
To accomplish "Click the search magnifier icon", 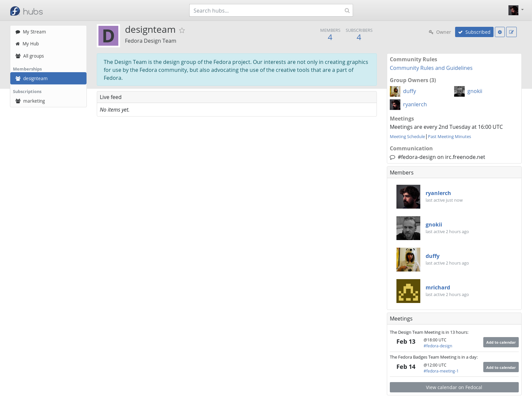I will pos(347,11).
